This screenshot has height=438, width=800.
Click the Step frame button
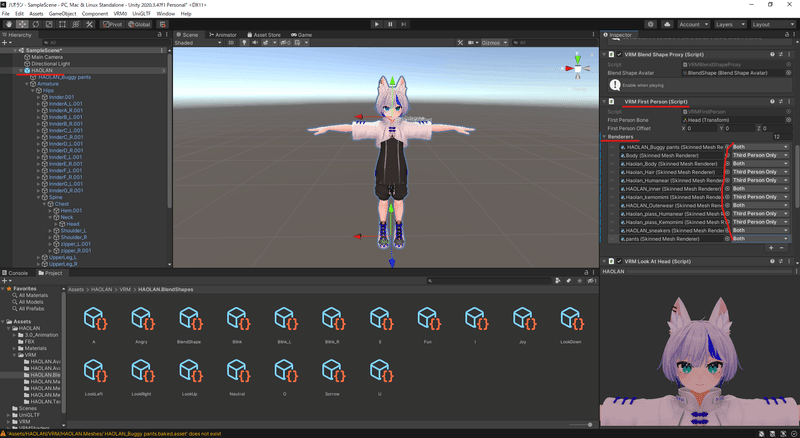404,24
